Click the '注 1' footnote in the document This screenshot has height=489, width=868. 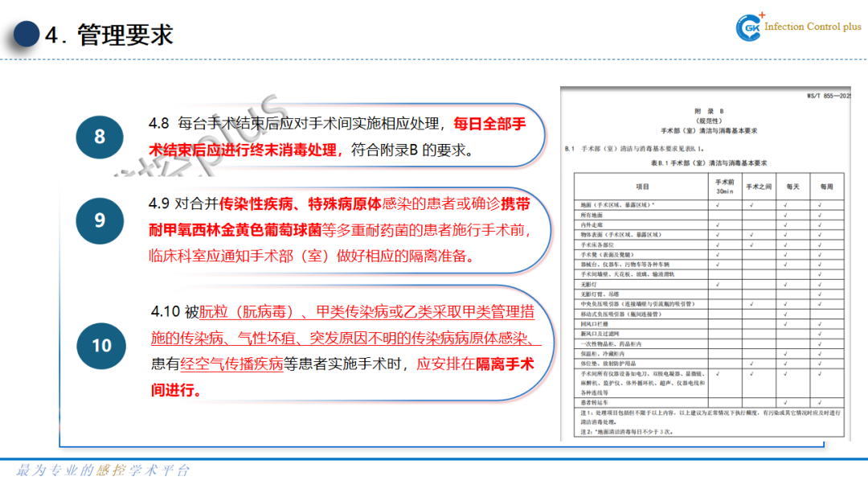(x=710, y=417)
